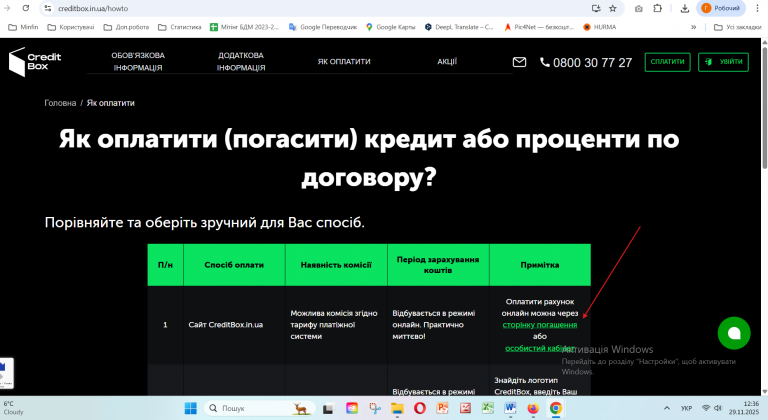This screenshot has height=420, width=768.
Task: Go forward with the browser forward arrow
Action: [x=7, y=8]
